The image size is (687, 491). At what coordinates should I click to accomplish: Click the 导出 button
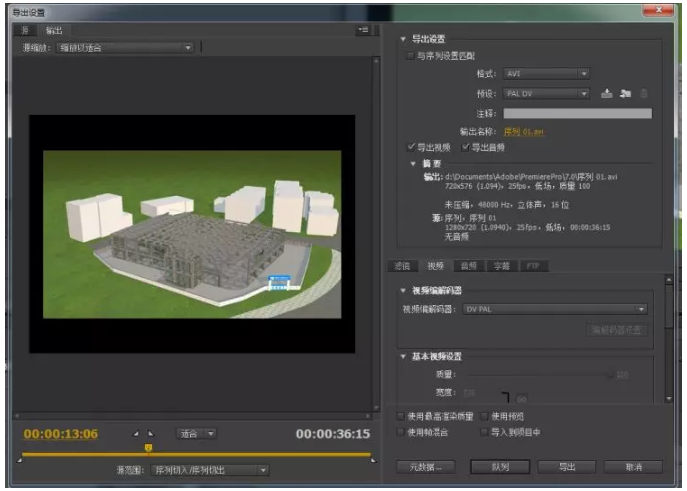pyautogui.click(x=567, y=467)
